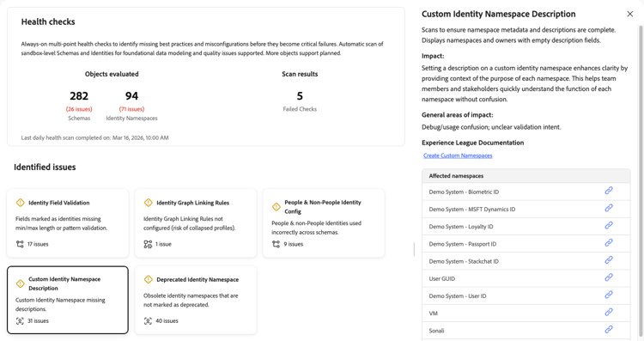
Task: Click Last daily health scan completed timestamp
Action: click(x=94, y=137)
